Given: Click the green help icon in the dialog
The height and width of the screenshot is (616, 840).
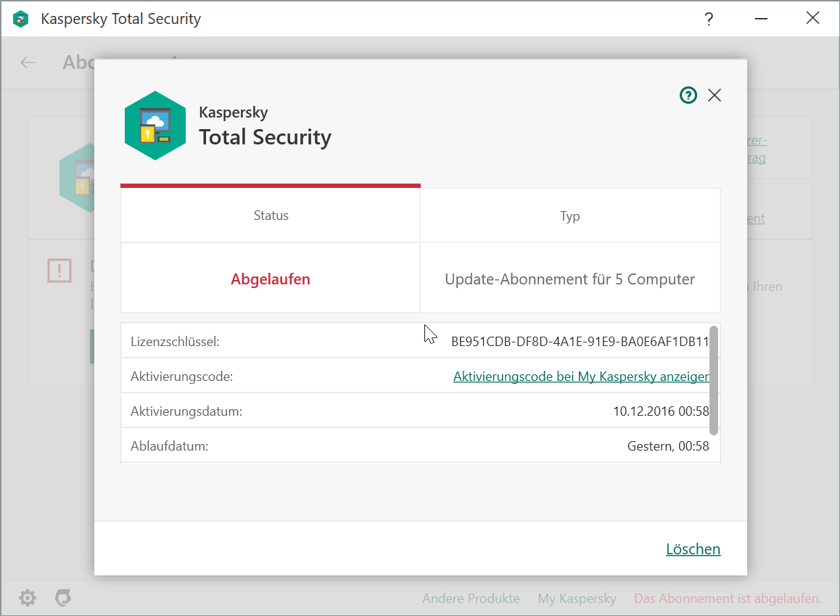Looking at the screenshot, I should pyautogui.click(x=688, y=95).
